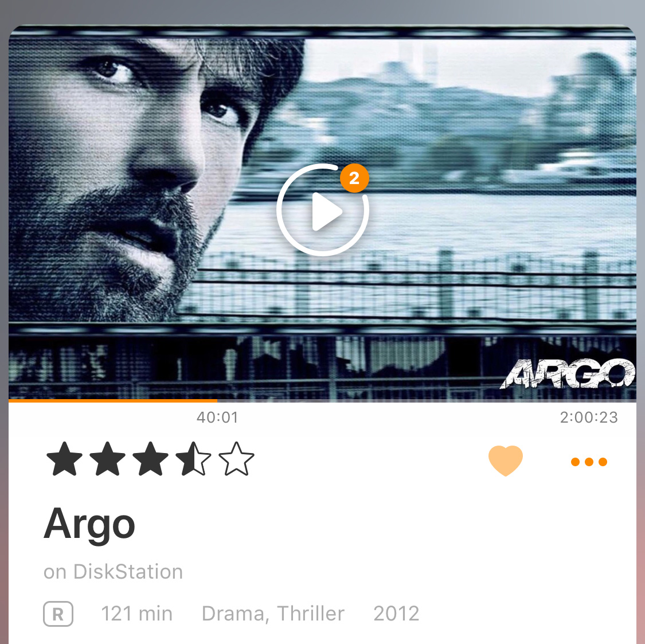Give five stars using the last star

[236, 459]
